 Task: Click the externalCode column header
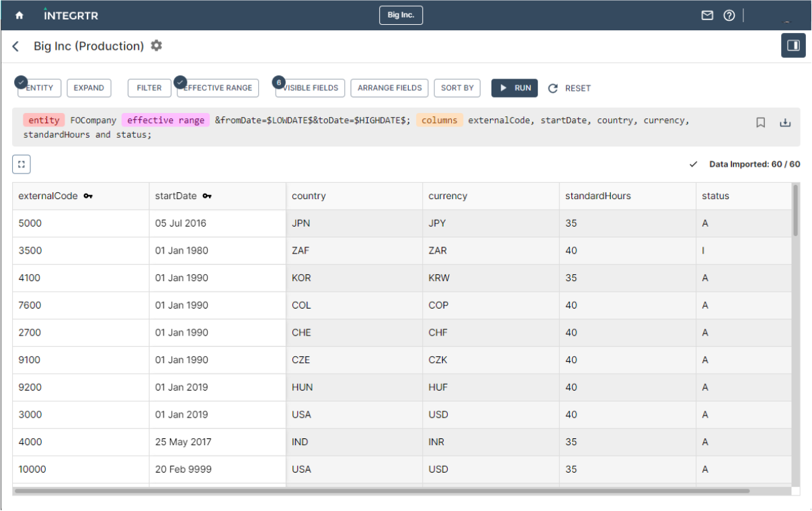[x=81, y=196]
